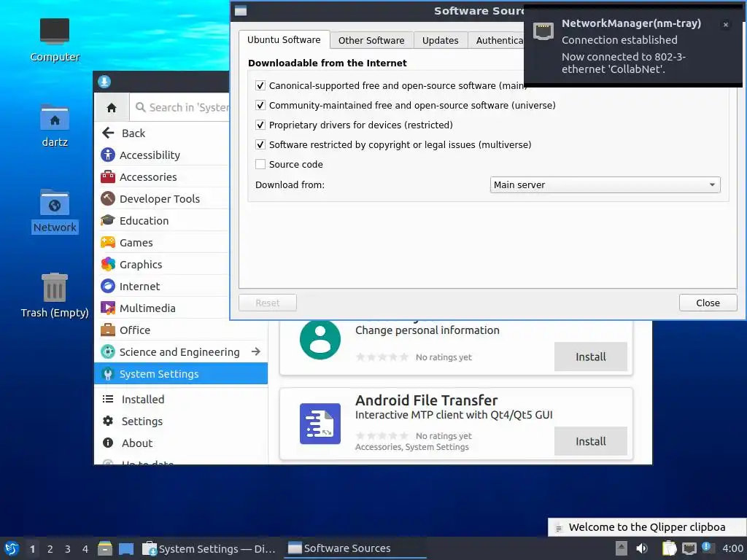Switch to workspace 2
This screenshot has width=747, height=560.
(x=50, y=549)
